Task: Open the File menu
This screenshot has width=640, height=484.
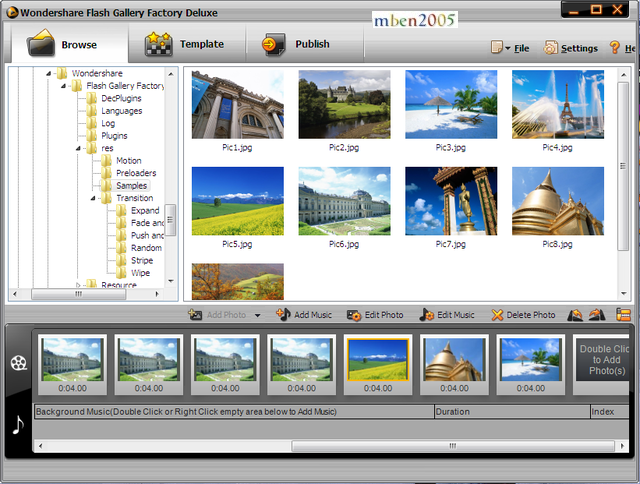Action: (x=521, y=49)
